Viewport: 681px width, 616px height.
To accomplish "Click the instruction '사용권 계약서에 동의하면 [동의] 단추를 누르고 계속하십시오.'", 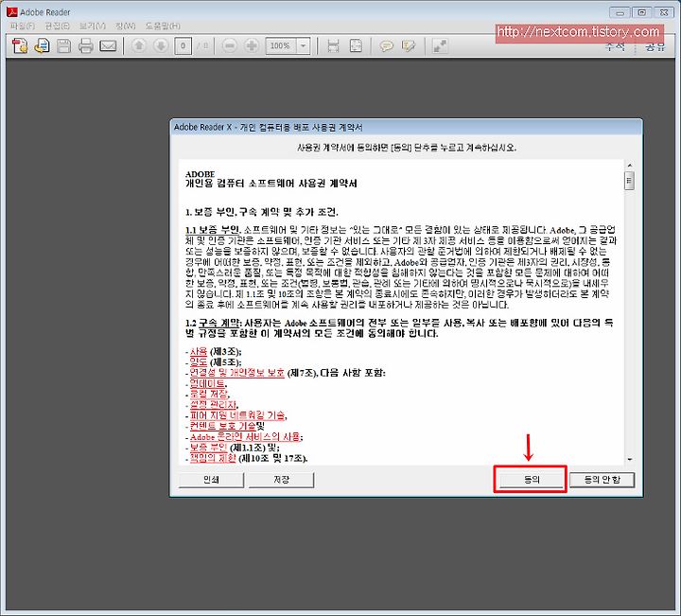I will [407, 148].
